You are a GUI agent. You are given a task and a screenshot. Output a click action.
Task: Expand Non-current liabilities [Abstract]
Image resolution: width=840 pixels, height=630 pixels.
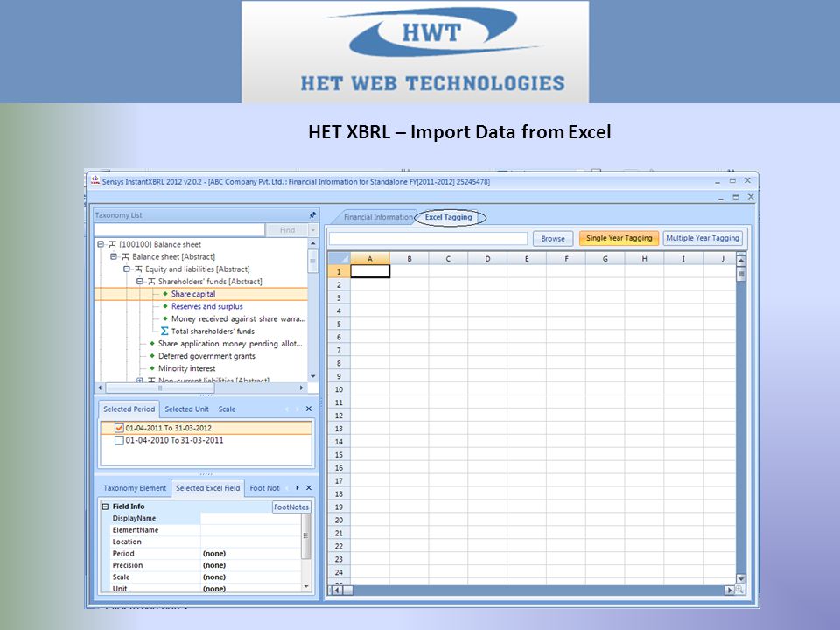click(139, 381)
